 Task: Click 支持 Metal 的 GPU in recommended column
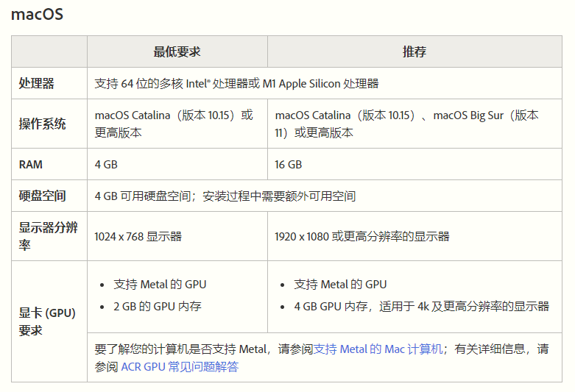click(340, 285)
